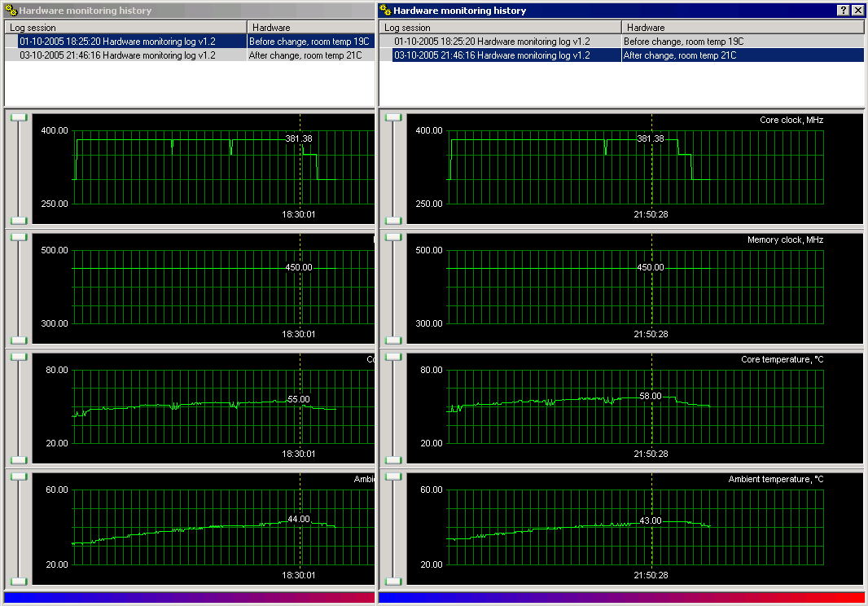
Task: Click 18:30:01 timestamp under left ambient graph
Action: click(x=298, y=575)
